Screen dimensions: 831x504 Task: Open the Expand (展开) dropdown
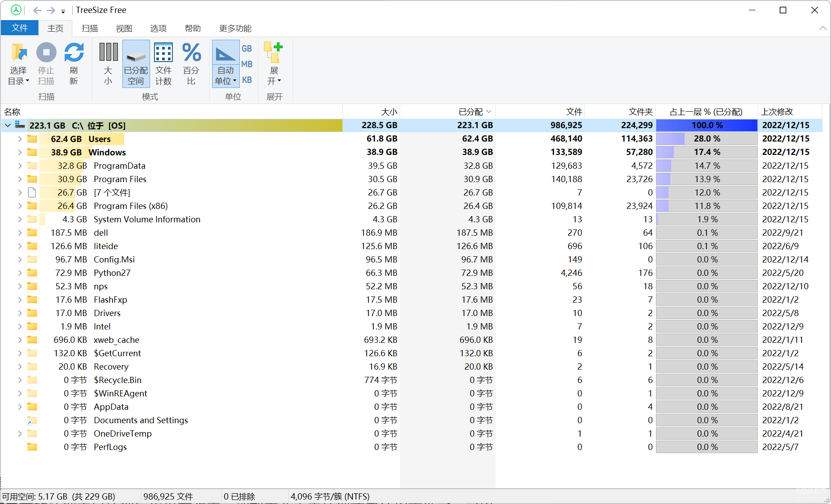click(274, 63)
